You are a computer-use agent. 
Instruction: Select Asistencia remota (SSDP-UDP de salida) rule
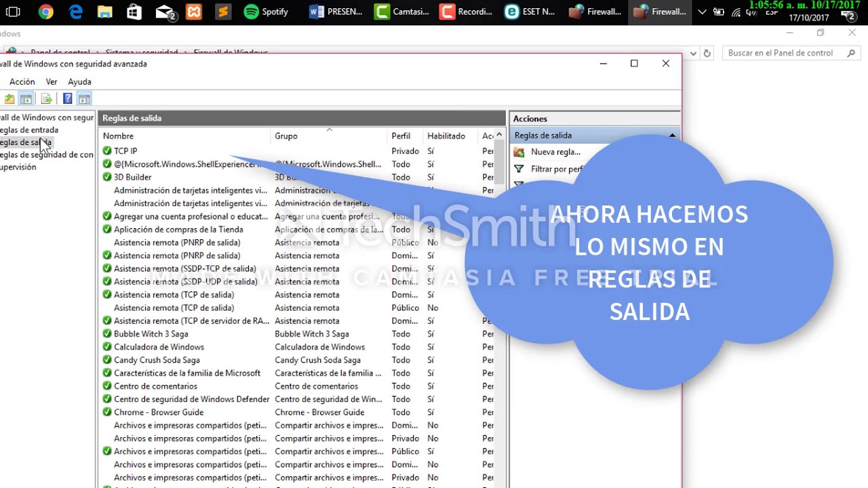(x=186, y=281)
